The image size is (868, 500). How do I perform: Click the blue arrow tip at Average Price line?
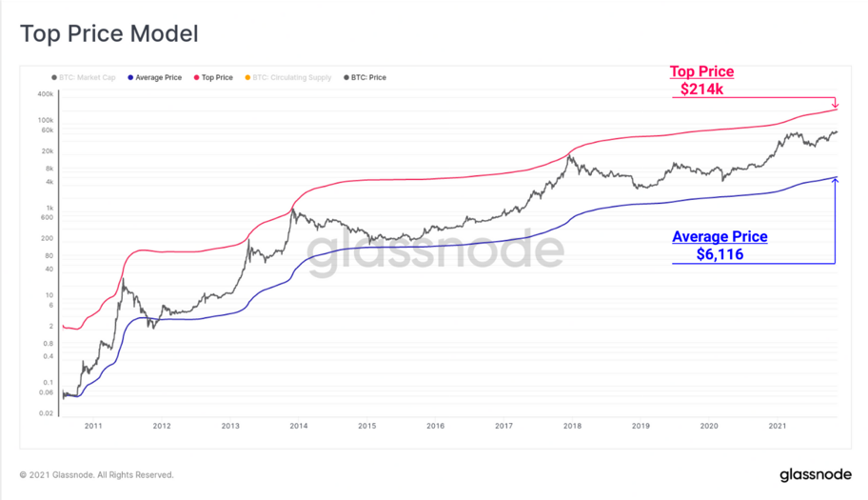pos(835,180)
